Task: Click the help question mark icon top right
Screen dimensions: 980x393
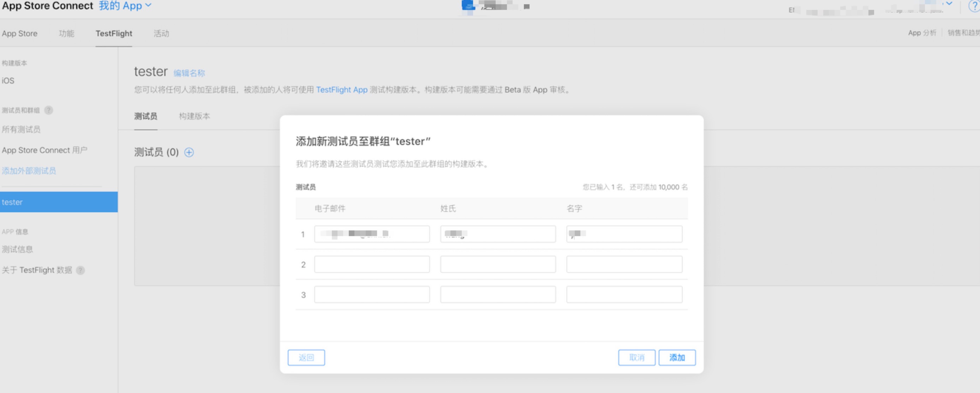Action: 974,6
